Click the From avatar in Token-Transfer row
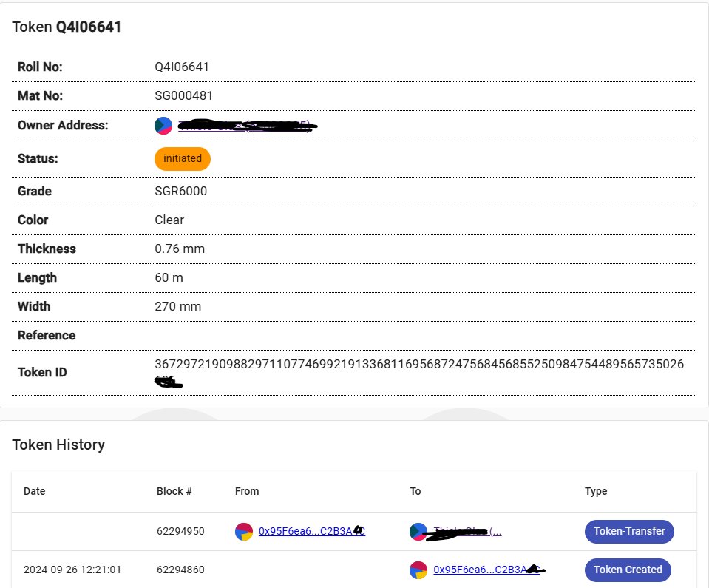The height and width of the screenshot is (588, 709). click(244, 532)
